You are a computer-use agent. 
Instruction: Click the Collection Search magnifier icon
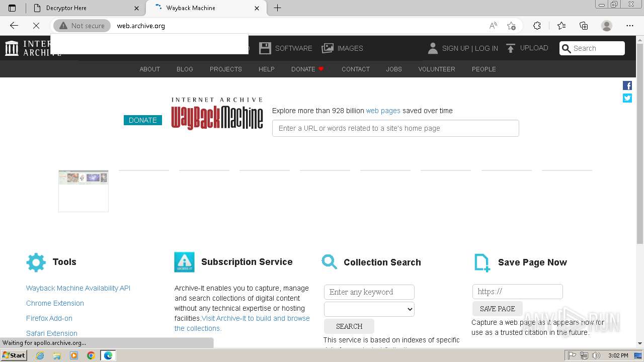[330, 262]
